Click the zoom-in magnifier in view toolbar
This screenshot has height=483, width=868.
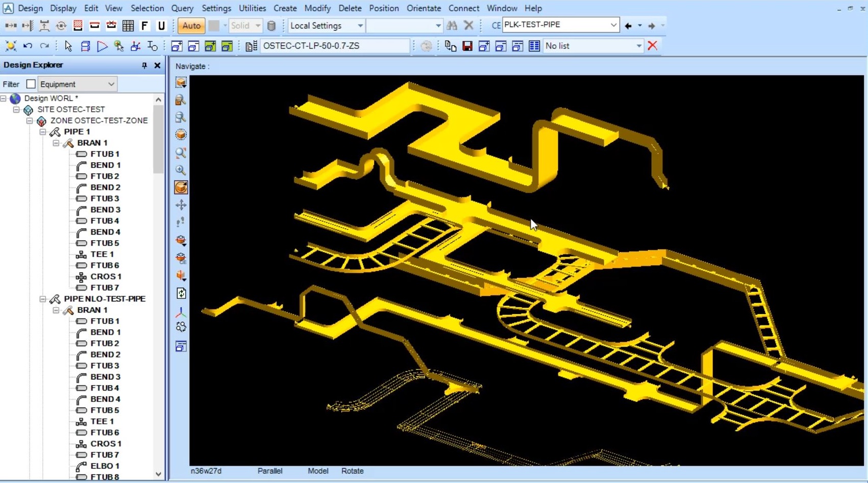(181, 170)
